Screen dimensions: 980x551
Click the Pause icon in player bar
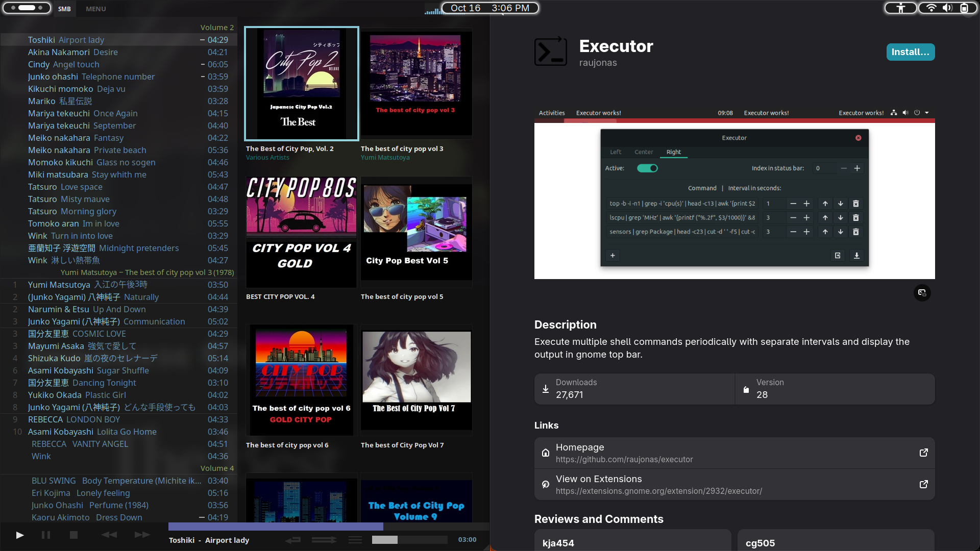(46, 535)
